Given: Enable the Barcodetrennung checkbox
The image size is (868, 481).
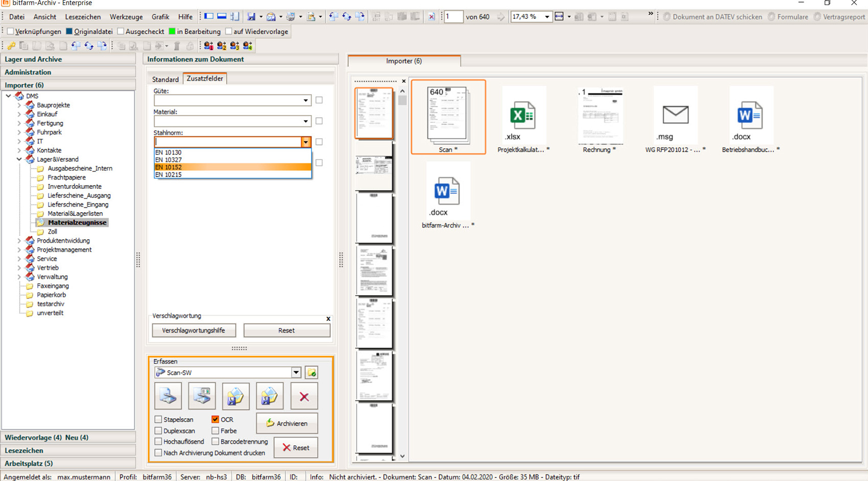Looking at the screenshot, I should pyautogui.click(x=215, y=441).
